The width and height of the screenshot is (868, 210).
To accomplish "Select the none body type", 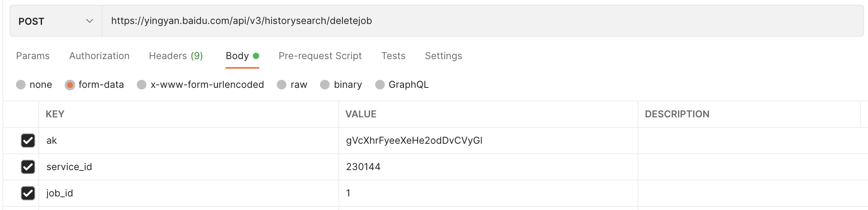I will (21, 85).
